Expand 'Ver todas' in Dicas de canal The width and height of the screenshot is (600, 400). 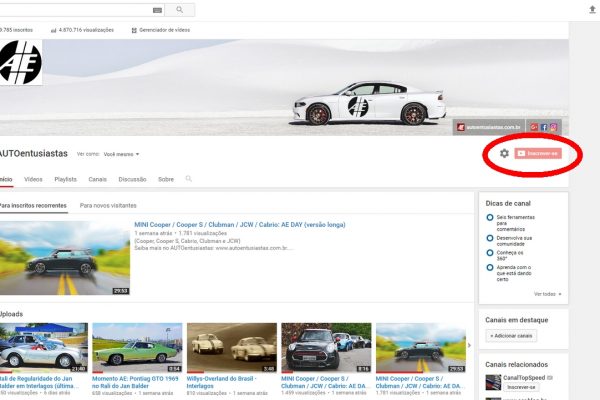[x=547, y=294]
